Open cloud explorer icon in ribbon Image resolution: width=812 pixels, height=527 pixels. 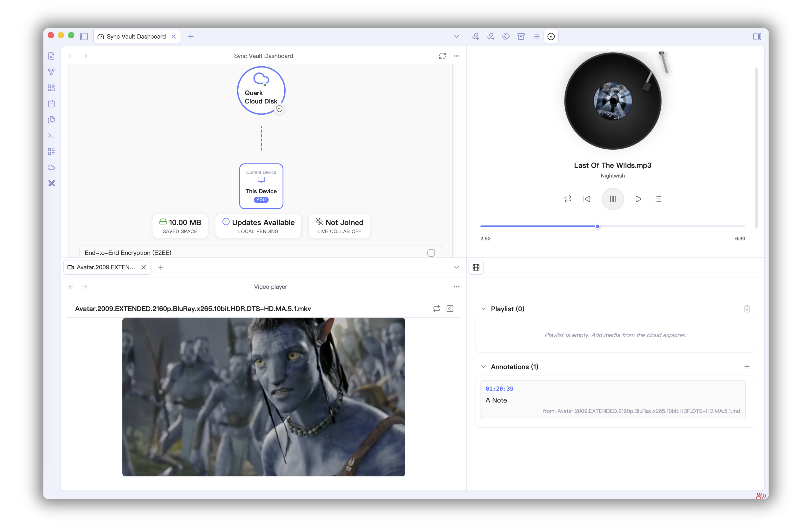(51, 167)
